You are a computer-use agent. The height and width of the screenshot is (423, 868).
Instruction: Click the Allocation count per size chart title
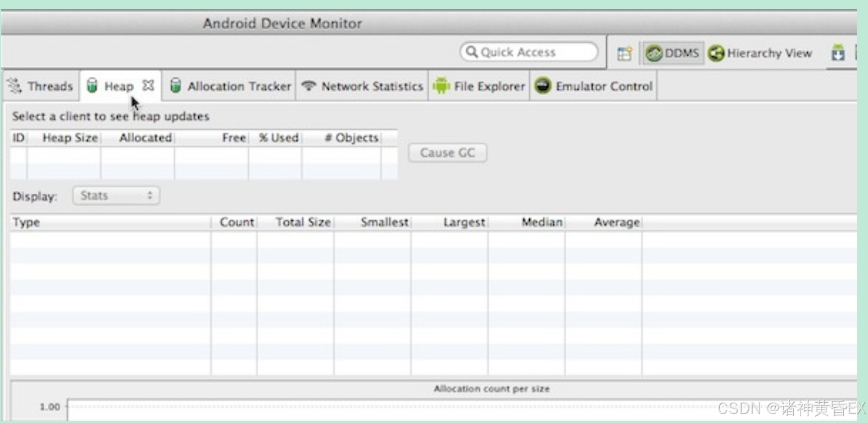click(492, 389)
